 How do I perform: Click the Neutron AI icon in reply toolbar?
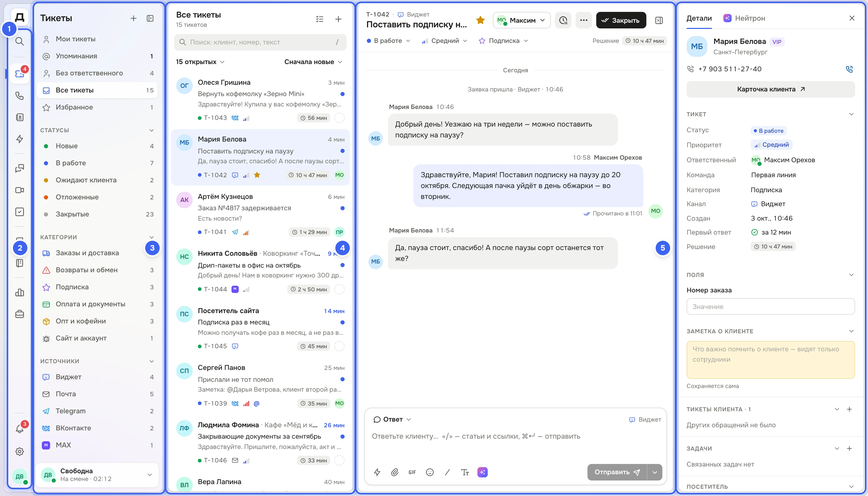pyautogui.click(x=482, y=472)
